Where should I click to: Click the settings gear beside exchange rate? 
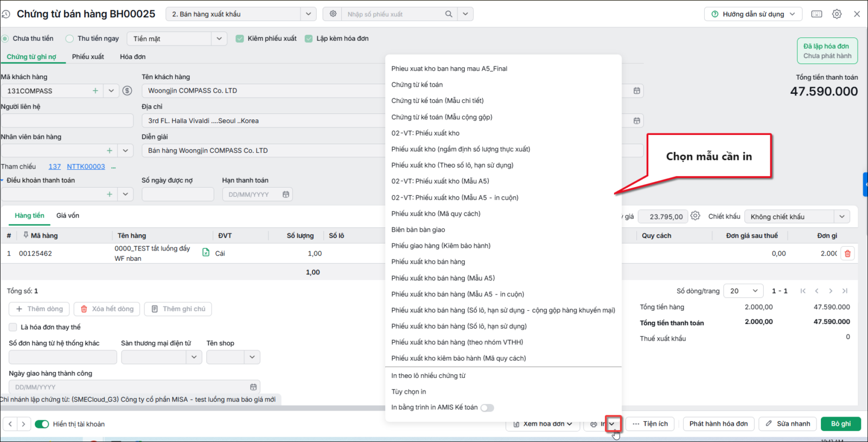coord(695,216)
